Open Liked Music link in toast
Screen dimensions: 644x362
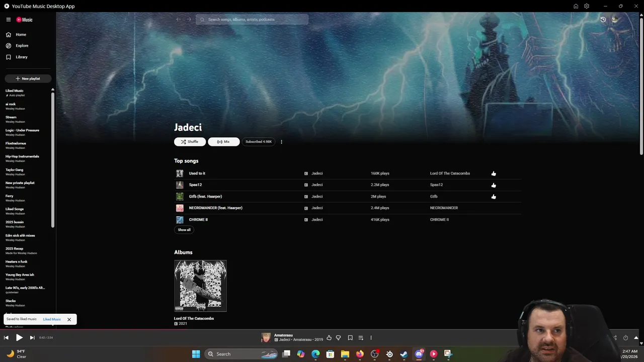click(x=52, y=319)
